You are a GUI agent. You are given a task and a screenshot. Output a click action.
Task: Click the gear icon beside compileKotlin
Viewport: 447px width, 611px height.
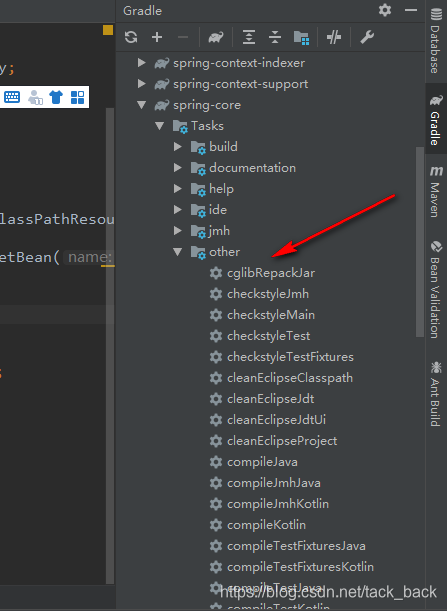[216, 525]
